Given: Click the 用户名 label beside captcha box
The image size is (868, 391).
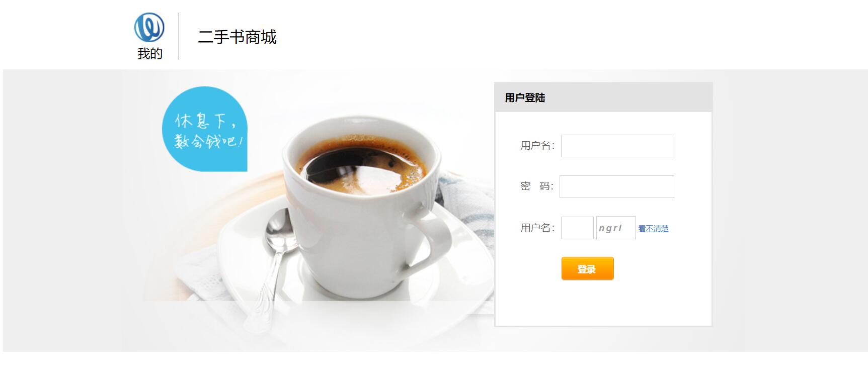Looking at the screenshot, I should pos(537,228).
